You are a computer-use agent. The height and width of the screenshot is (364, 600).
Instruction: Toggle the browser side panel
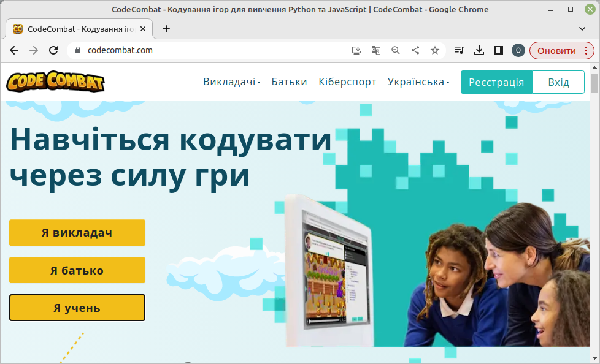(499, 50)
